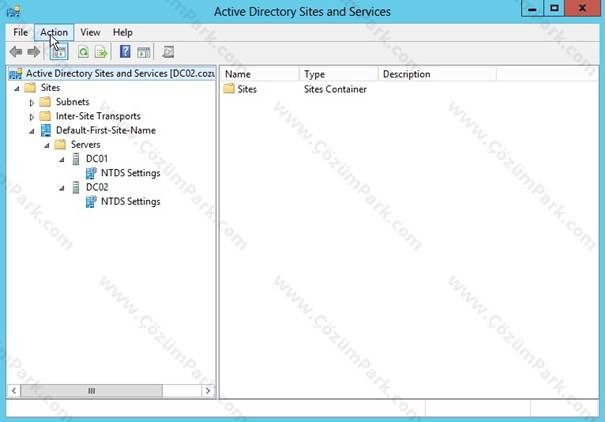
Task: Click the DC01 server icon
Action: click(x=76, y=159)
